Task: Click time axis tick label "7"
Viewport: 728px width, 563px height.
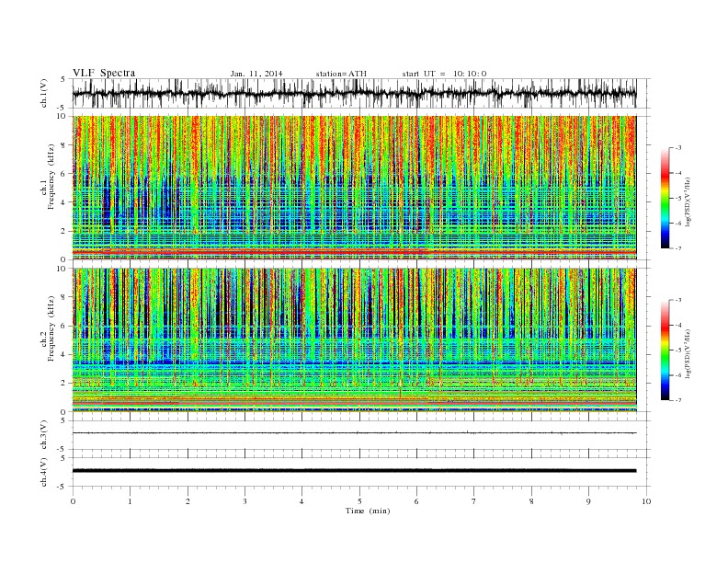Action: (x=473, y=501)
